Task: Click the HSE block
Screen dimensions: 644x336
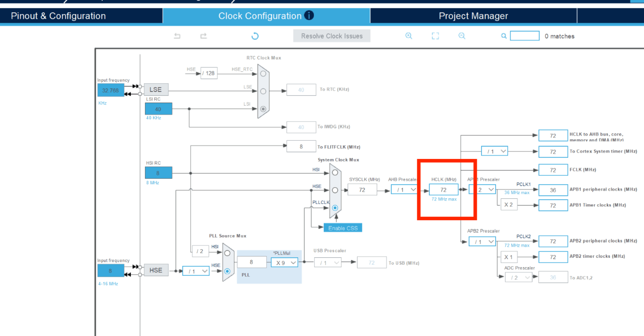Action: tap(156, 270)
